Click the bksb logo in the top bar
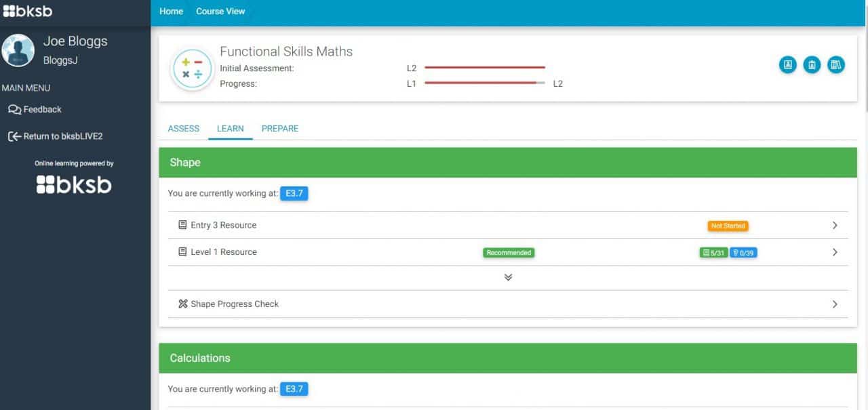The height and width of the screenshot is (410, 868). [x=28, y=10]
